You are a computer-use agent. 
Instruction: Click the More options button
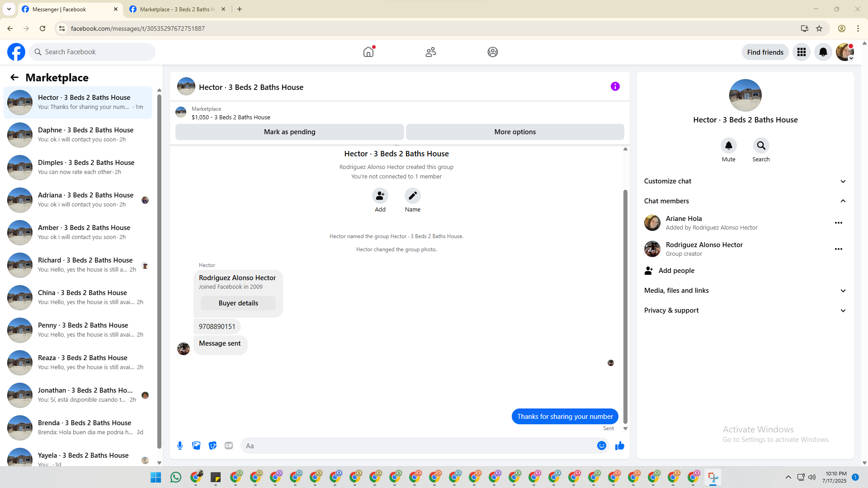[x=515, y=132]
